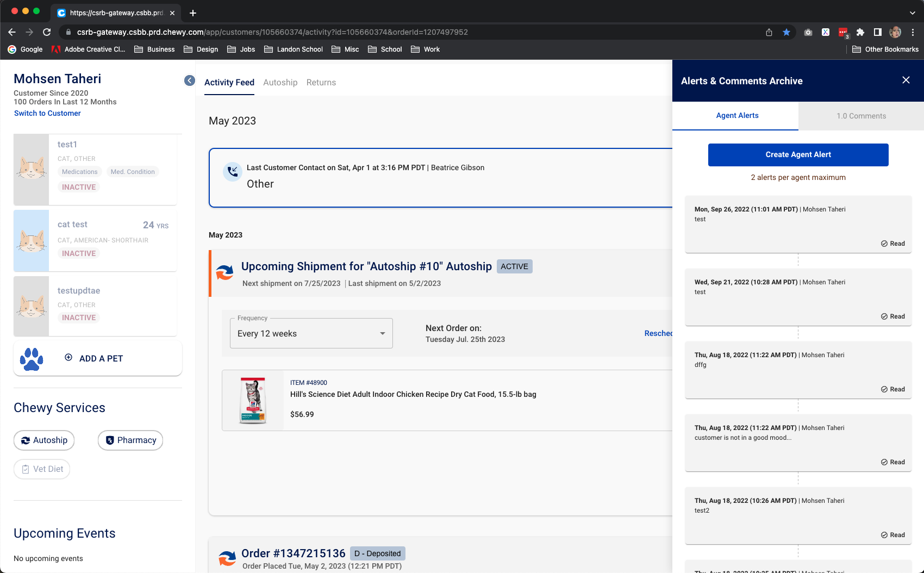
Task: Open the Design bookmarks folder
Action: pos(201,49)
